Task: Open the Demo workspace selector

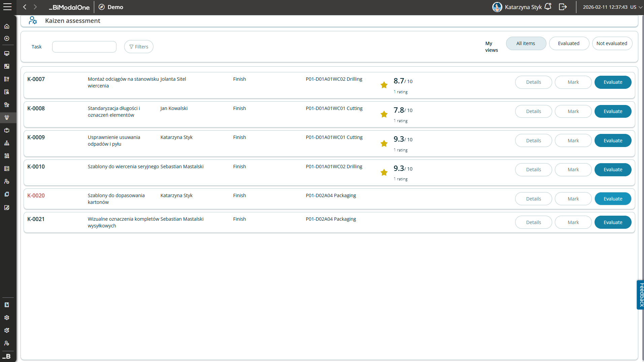Action: 111,7
